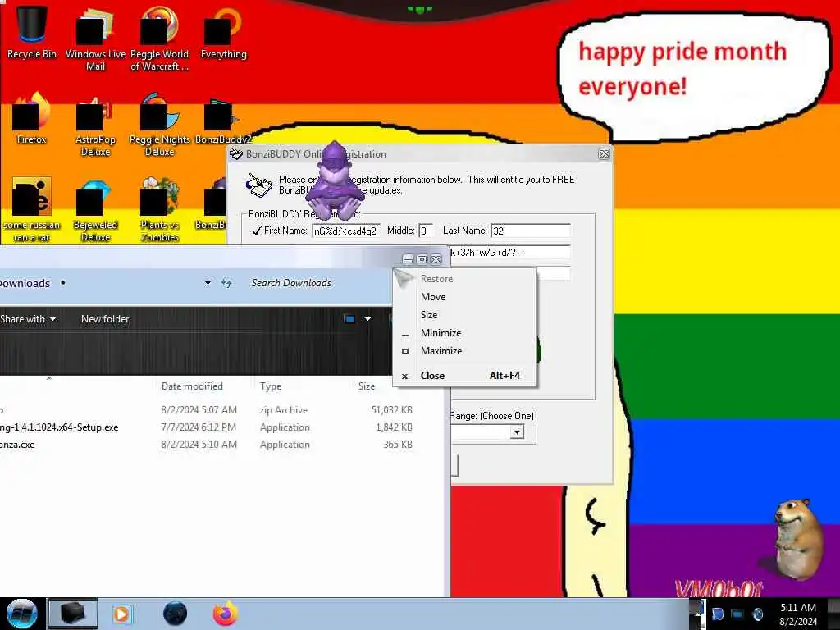Close the Downloads Explorer window
Screen dimensions: 840x630
pos(436,259)
